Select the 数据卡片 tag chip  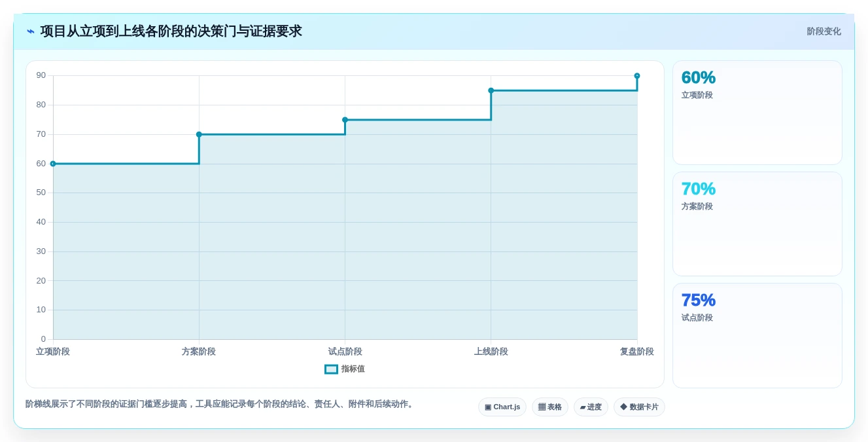tap(639, 407)
